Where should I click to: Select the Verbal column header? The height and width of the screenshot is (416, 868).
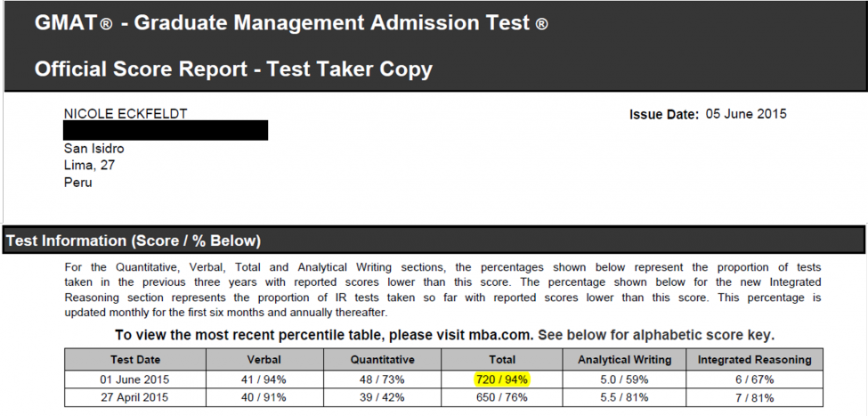click(x=264, y=360)
